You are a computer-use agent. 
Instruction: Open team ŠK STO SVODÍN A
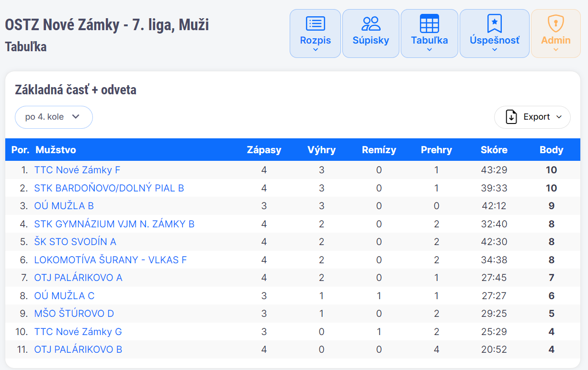click(x=75, y=242)
